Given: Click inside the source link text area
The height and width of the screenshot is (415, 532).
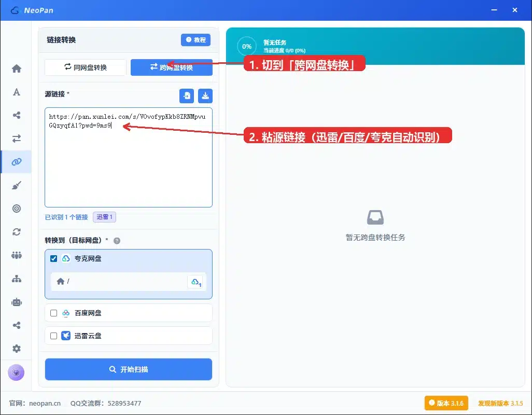Looking at the screenshot, I should coord(129,158).
